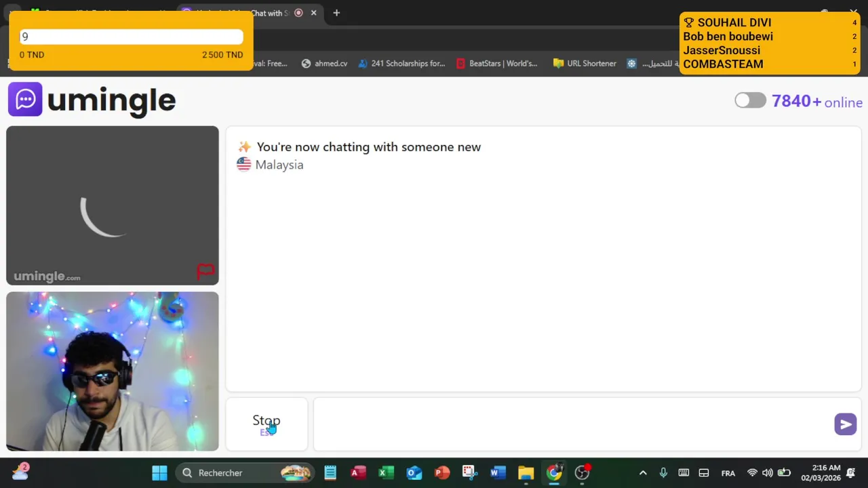Click the Malaysia country label

(x=279, y=165)
